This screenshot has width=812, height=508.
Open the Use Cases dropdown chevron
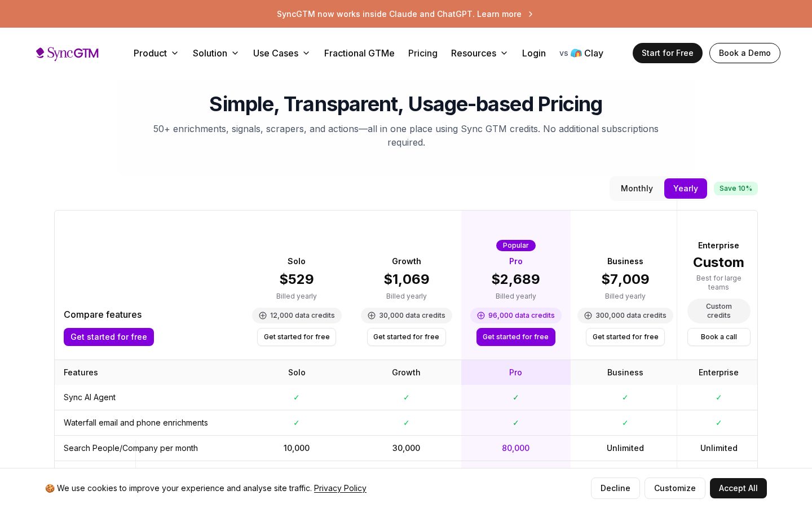pos(306,53)
